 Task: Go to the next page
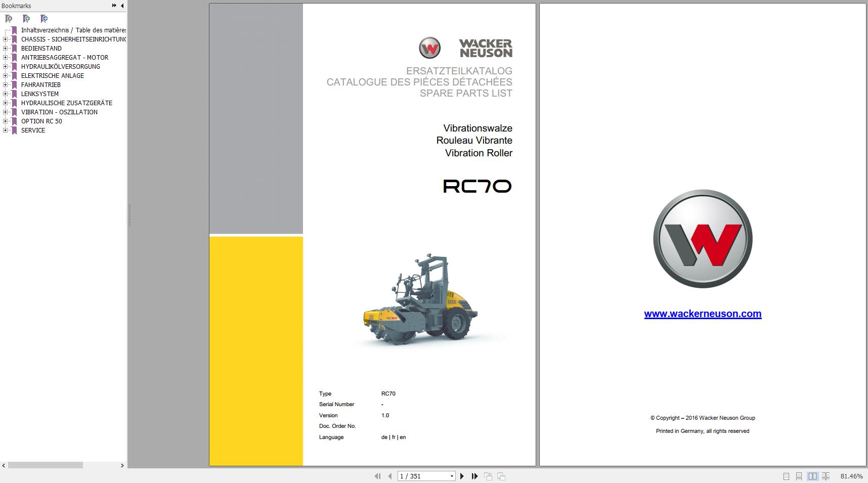[462, 476]
